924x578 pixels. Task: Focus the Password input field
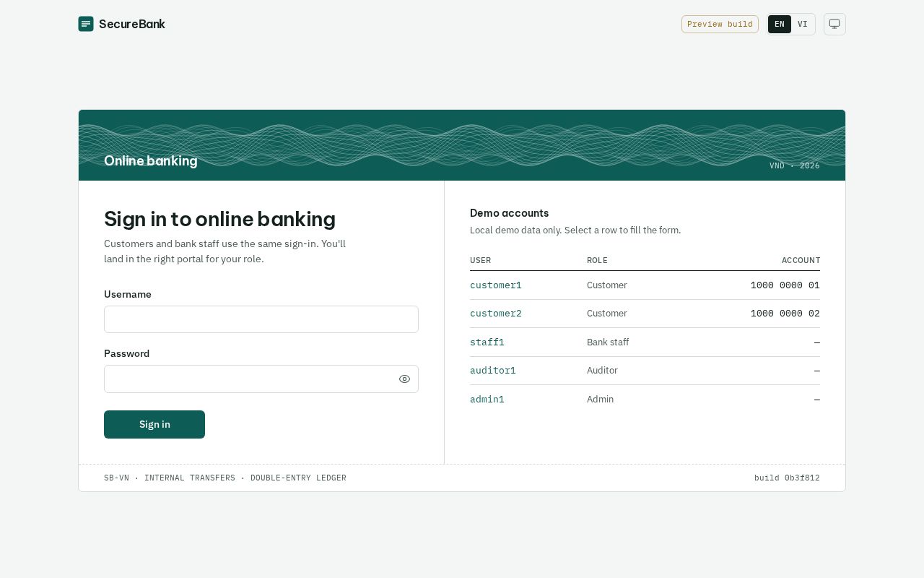pos(261,379)
